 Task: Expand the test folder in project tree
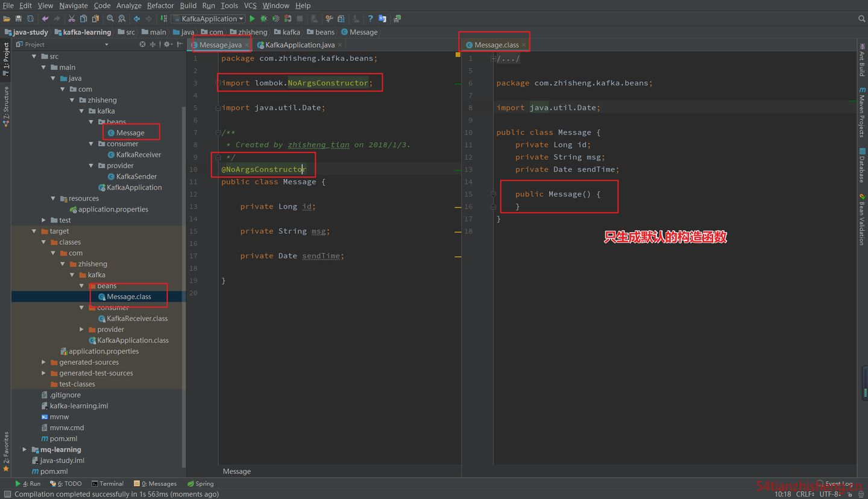(x=44, y=220)
